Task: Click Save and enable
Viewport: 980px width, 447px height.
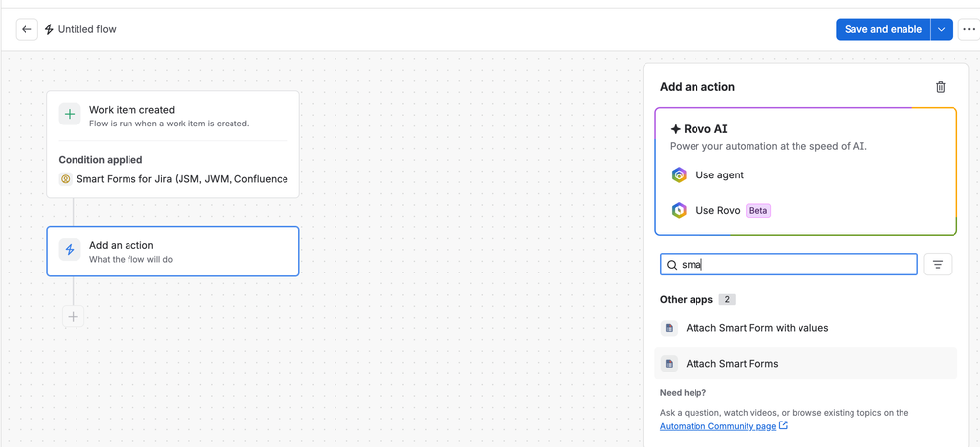Action: click(883, 29)
